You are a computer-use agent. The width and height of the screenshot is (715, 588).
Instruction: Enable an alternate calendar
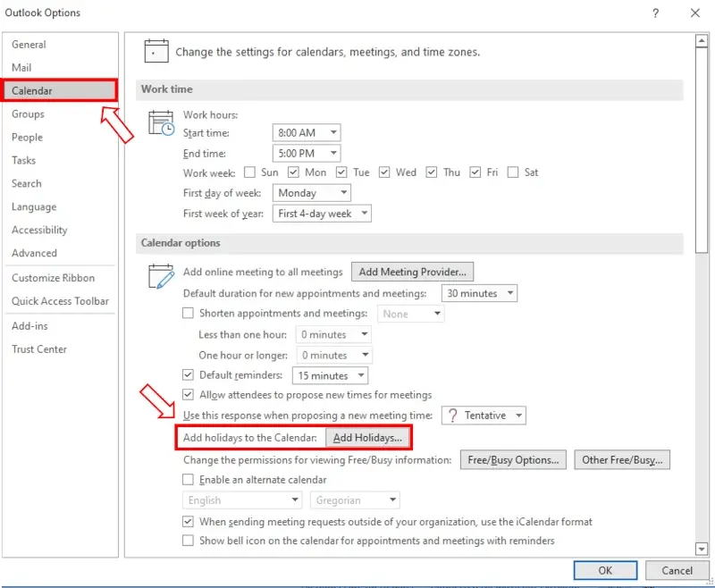coord(188,480)
